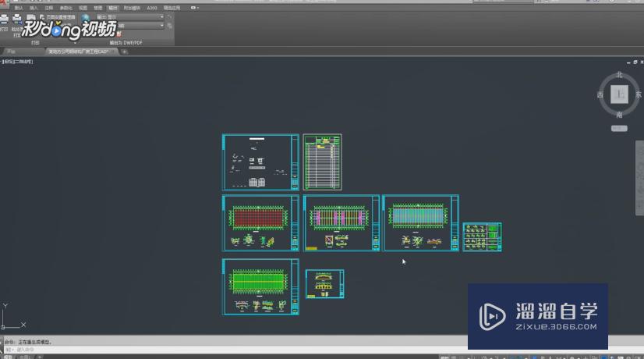Click the Batch Plot (批处理打印) icon
Screen dimensions: 644x359
17,19
